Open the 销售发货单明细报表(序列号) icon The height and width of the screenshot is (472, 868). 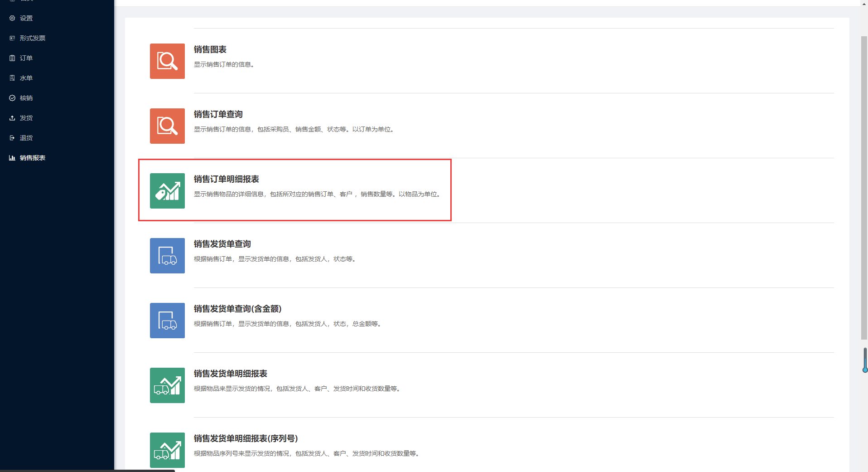pos(167,450)
